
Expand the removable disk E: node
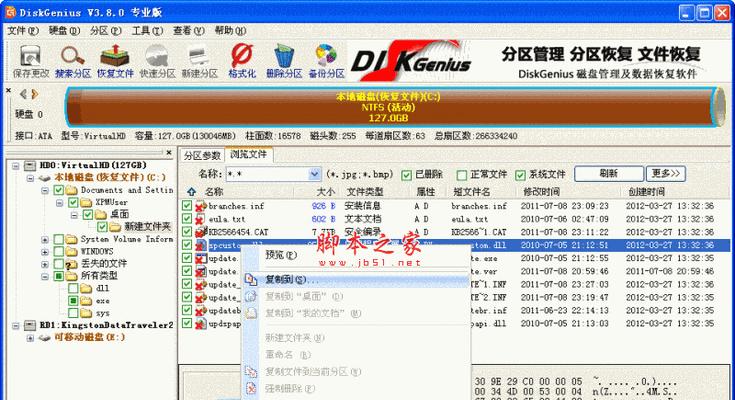click(30, 338)
